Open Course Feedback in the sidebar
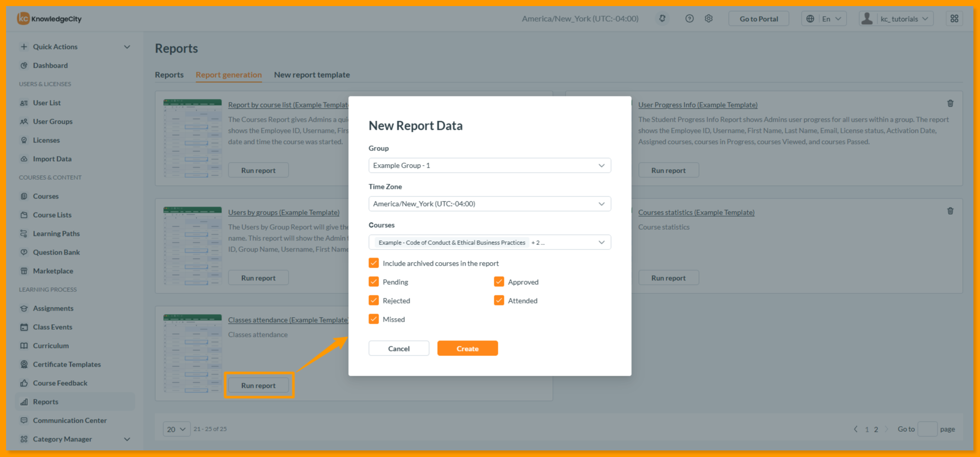 click(x=60, y=383)
